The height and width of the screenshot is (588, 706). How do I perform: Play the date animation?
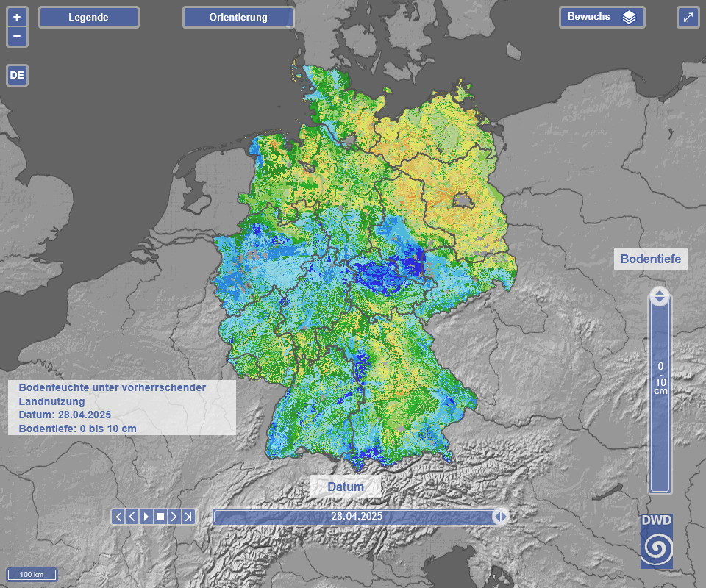point(146,517)
